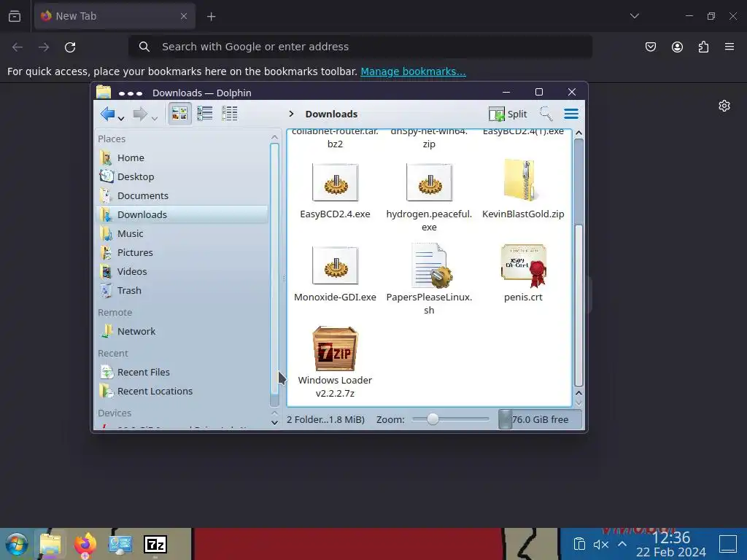Click the collabnet-router.tar.bz2 file name

tap(335, 137)
